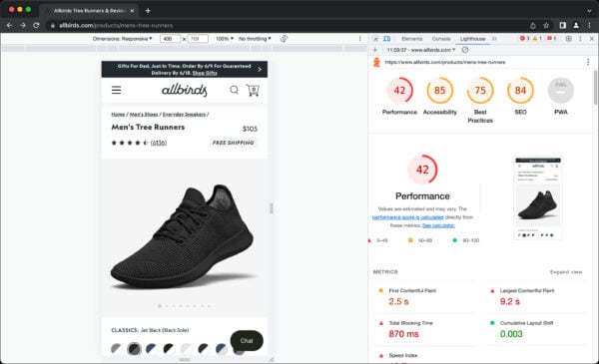Open the Dimensions Responsive dropdown
Screen dimensions: 599x364
[122, 39]
